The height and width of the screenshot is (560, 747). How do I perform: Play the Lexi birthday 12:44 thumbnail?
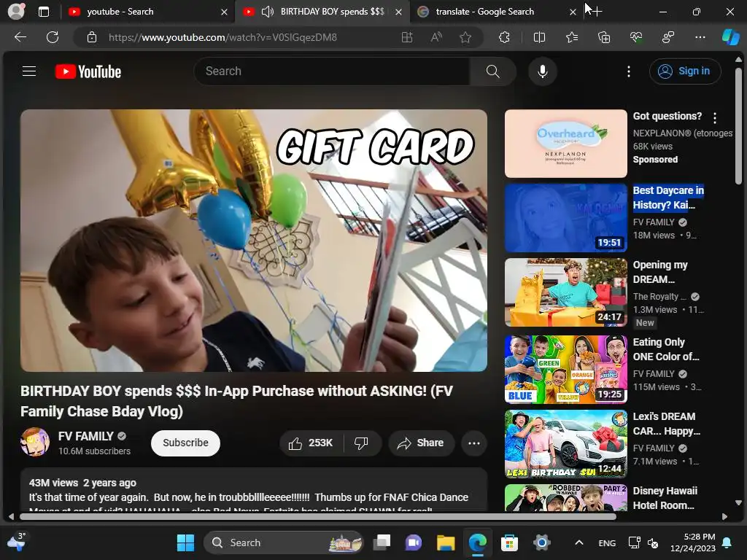click(565, 444)
